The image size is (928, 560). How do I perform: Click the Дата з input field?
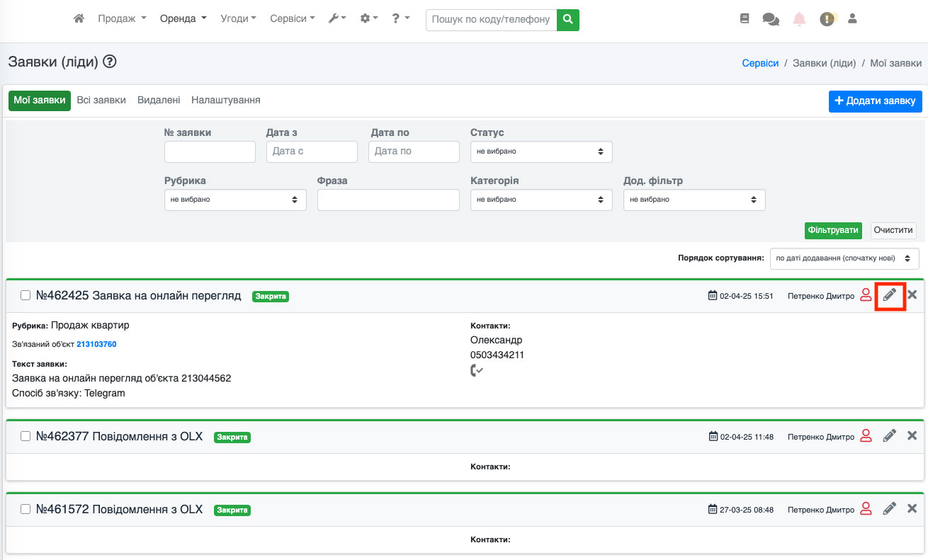pos(312,152)
